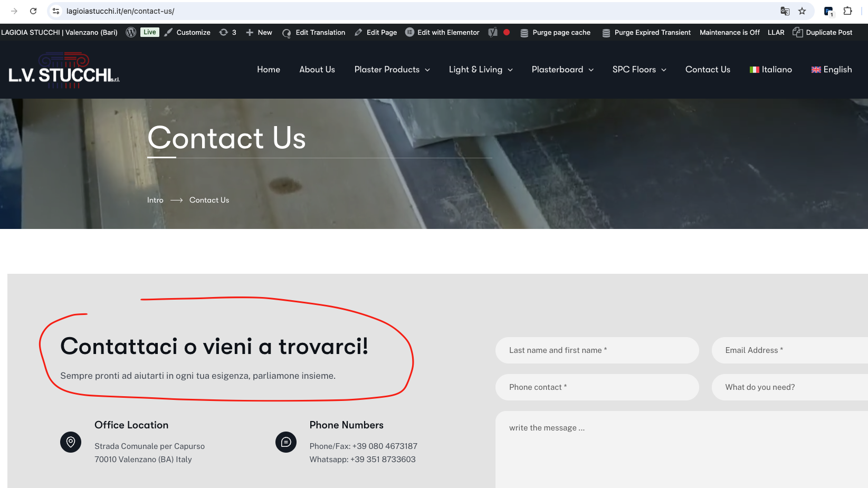This screenshot has height=488, width=868.
Task: Expand the Plaster Products dropdown menu
Action: click(392, 70)
